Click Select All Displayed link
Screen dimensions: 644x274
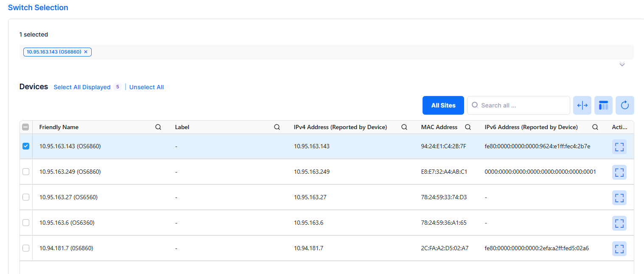coord(82,87)
